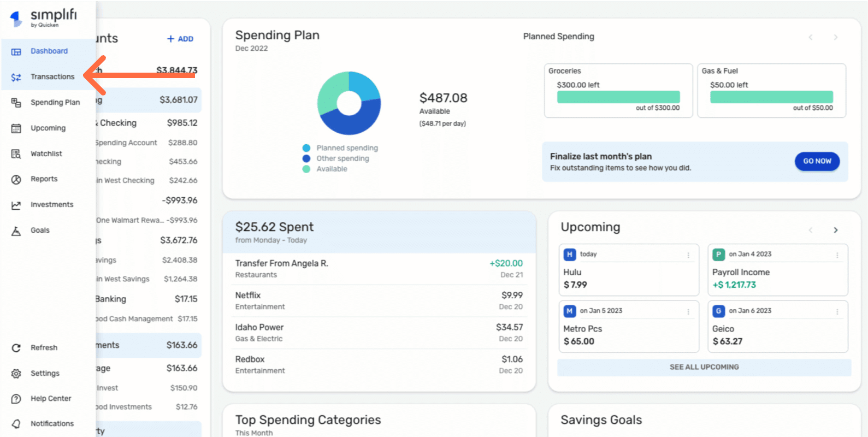
Task: Click Available legend dot
Action: (x=306, y=169)
